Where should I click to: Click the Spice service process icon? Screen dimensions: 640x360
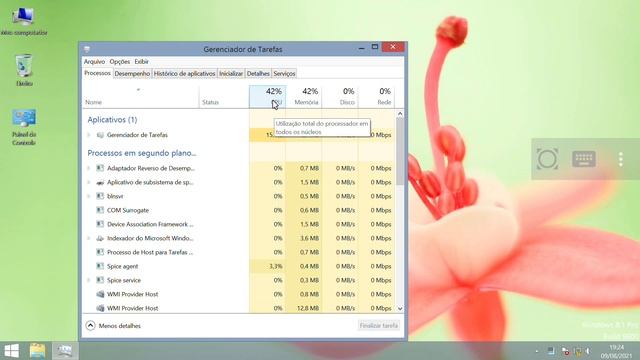coord(100,280)
